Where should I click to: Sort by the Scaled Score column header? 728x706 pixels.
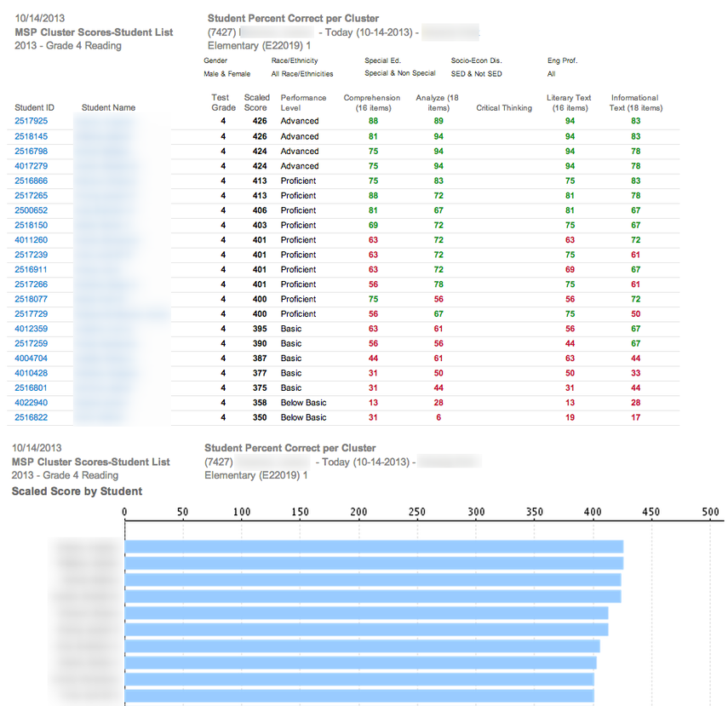256,102
